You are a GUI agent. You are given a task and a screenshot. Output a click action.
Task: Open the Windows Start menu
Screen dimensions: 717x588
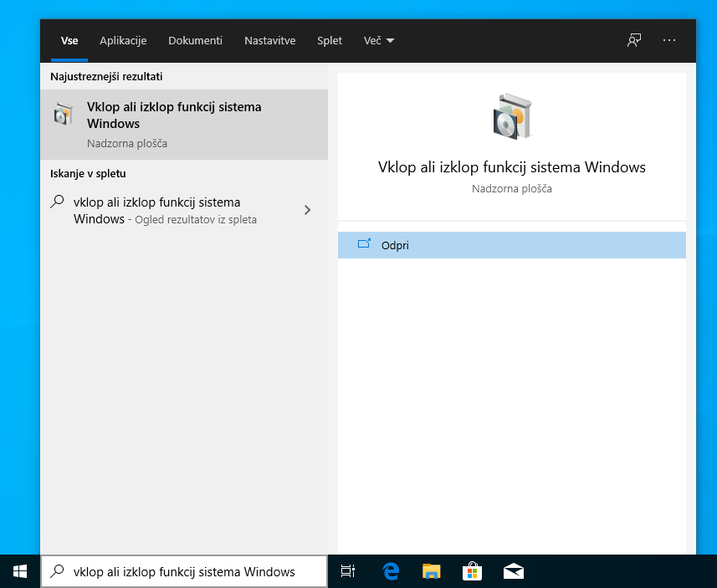click(x=20, y=571)
